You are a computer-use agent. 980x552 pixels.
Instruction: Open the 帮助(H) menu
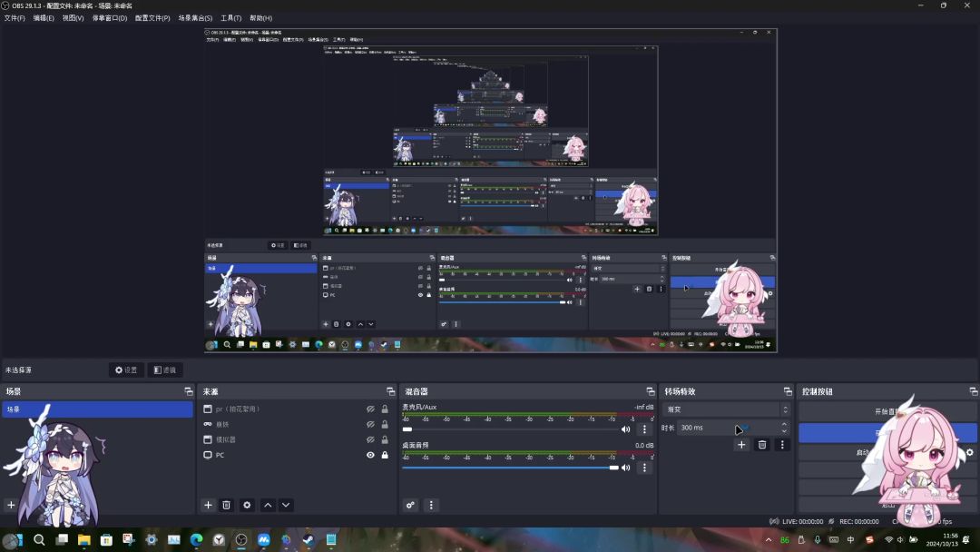point(260,18)
